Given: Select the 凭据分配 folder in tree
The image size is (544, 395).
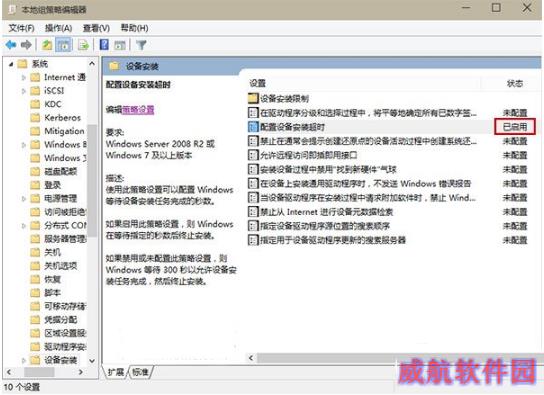Looking at the screenshot, I should tap(54, 320).
